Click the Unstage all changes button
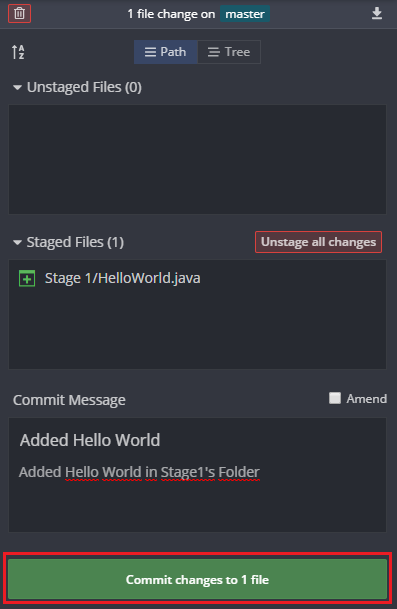The width and height of the screenshot is (397, 609). 318,242
